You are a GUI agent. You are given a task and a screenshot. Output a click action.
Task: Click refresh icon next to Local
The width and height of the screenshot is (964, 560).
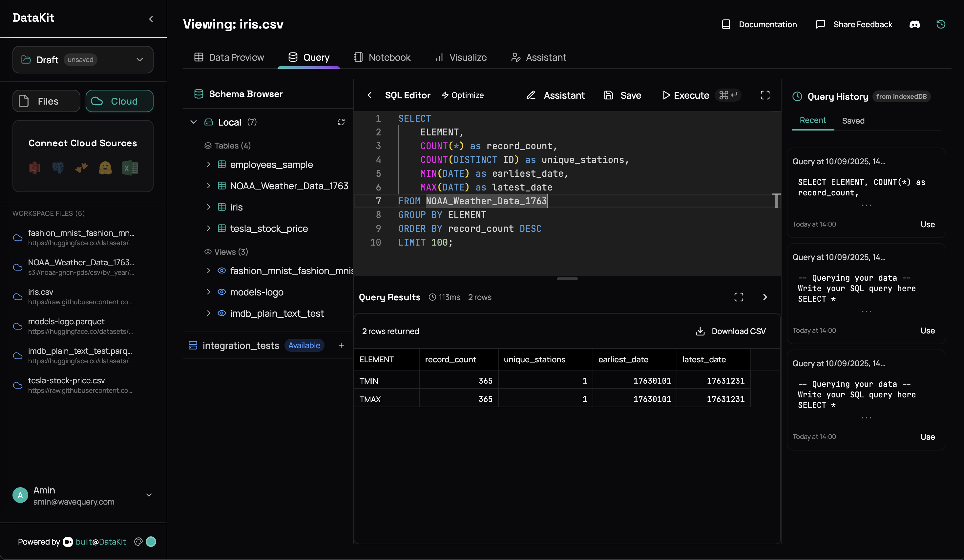pyautogui.click(x=341, y=122)
